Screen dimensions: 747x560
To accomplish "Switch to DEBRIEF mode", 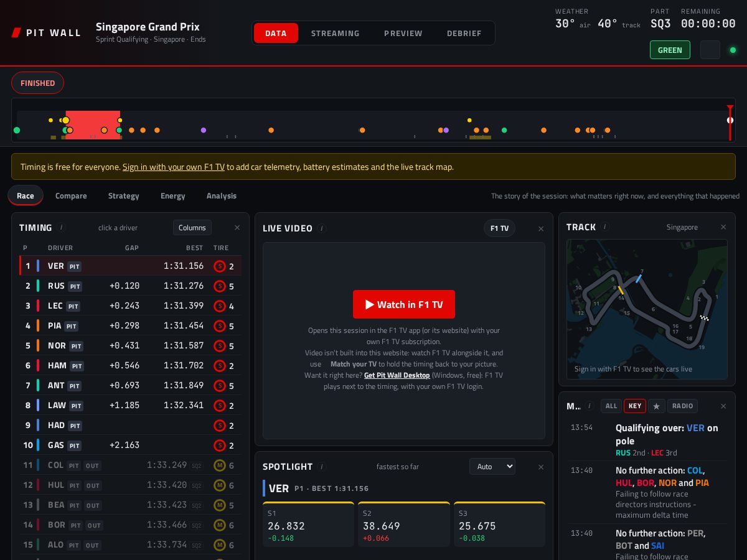I will coord(464,33).
